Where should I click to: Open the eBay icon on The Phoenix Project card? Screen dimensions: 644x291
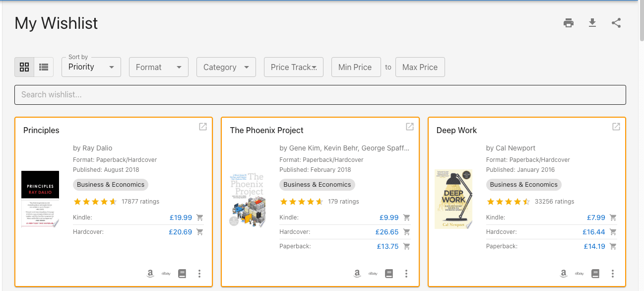[x=373, y=274]
